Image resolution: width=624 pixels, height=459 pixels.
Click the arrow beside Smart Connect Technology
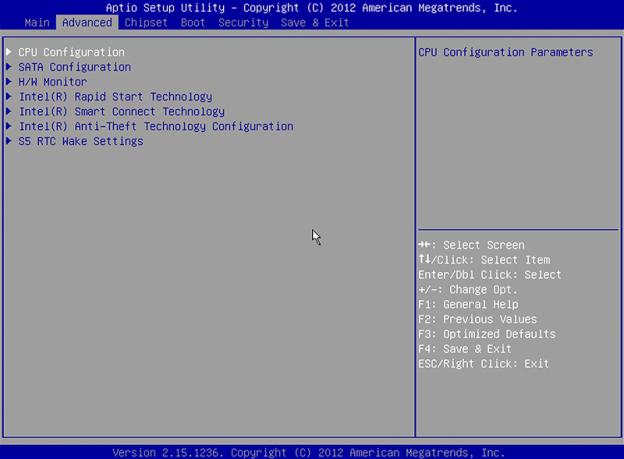(x=9, y=111)
